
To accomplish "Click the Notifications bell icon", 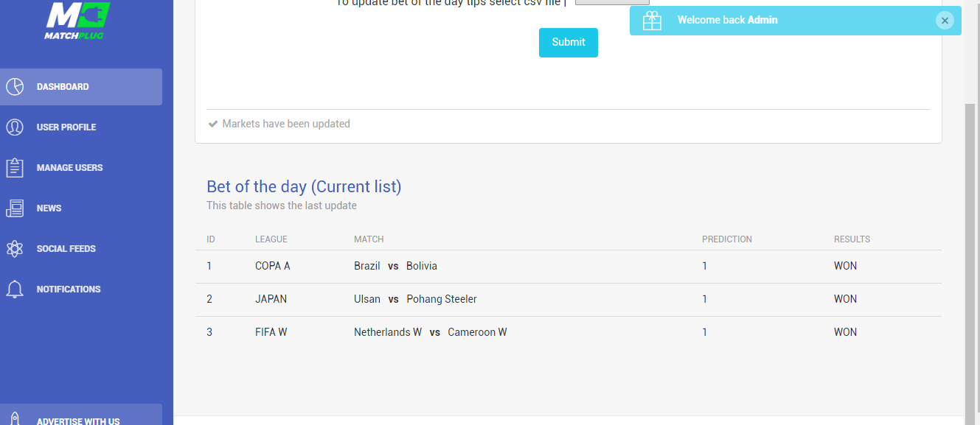I will point(15,289).
